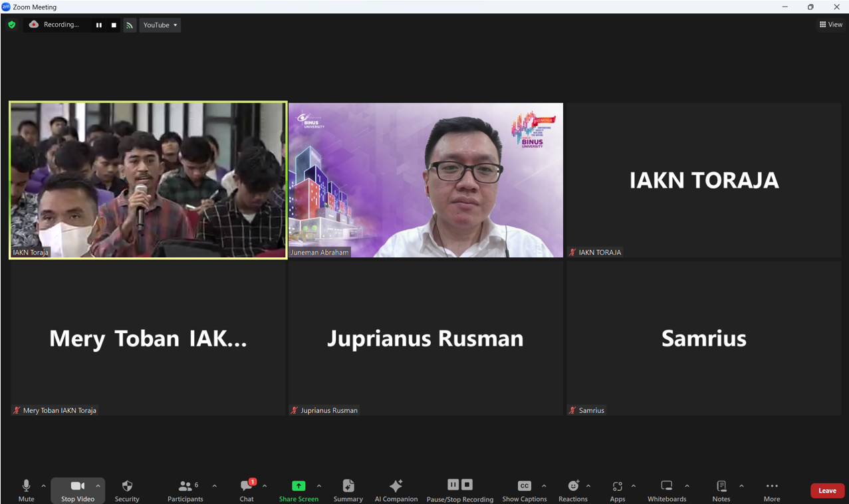Click the cloud recording indicator icon

(x=33, y=25)
